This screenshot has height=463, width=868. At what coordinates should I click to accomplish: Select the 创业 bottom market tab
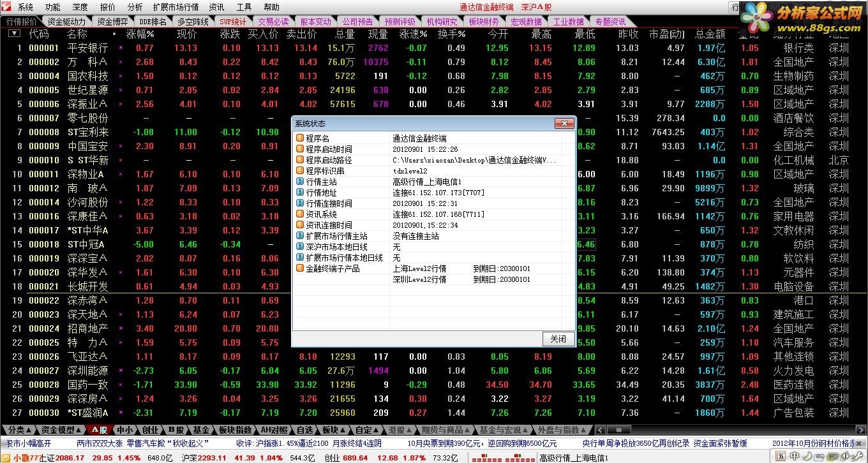(150, 430)
